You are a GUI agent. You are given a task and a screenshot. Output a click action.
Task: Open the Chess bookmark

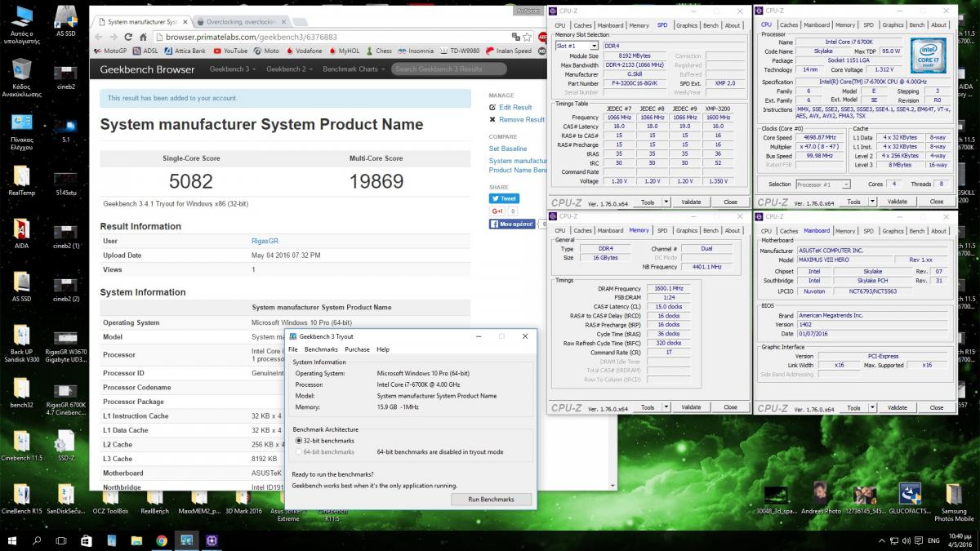[377, 51]
